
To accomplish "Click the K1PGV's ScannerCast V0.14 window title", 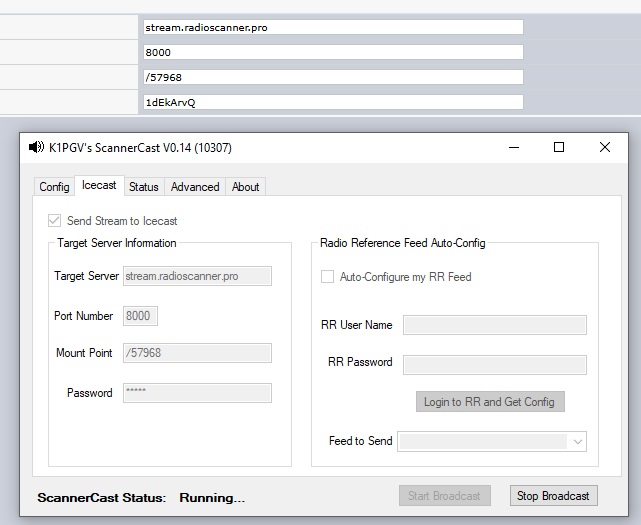I will 140,148.
